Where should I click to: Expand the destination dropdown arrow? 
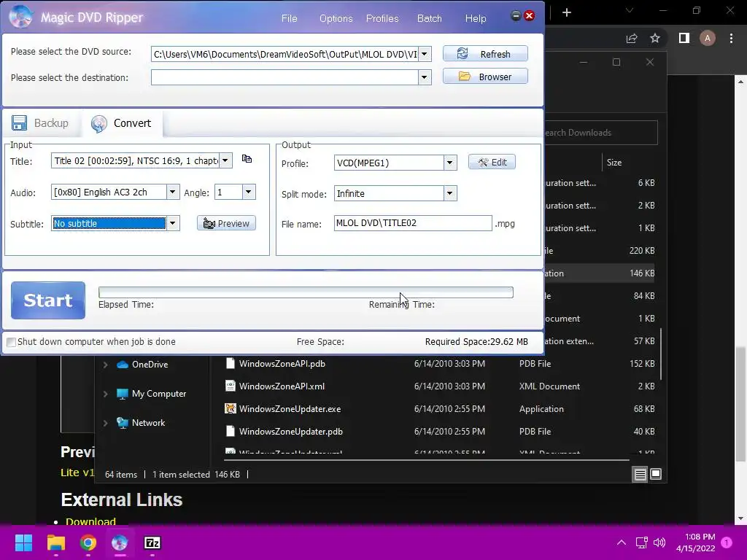coord(424,77)
